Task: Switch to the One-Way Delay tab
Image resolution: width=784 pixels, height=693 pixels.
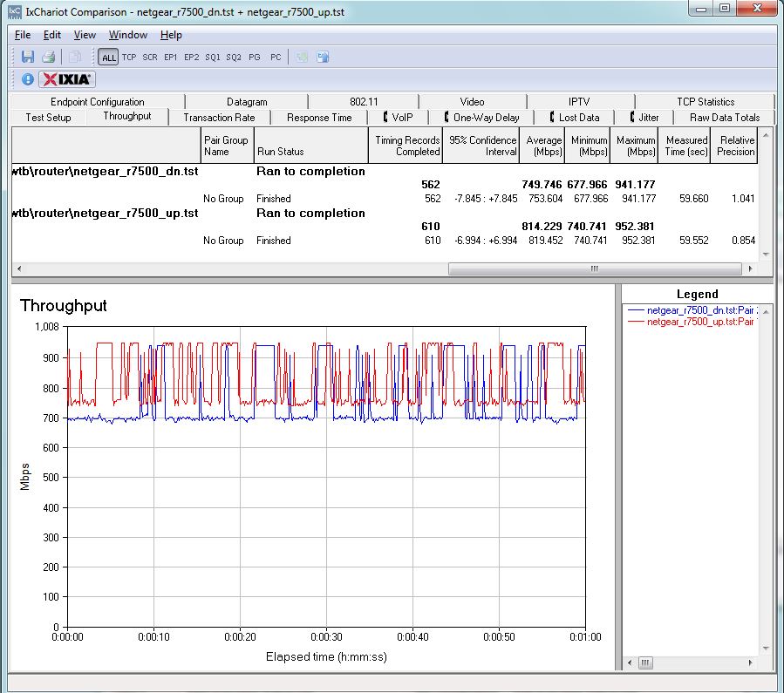Action: (481, 118)
